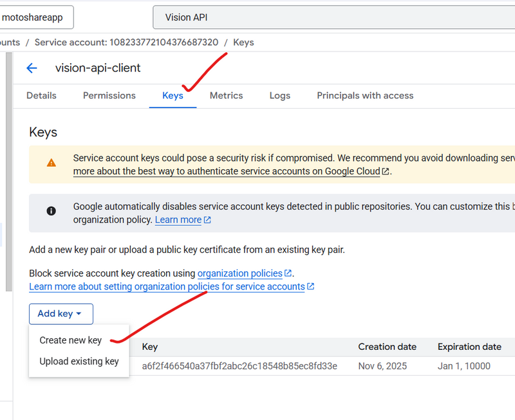The height and width of the screenshot is (420, 515).
Task: Click the back arrow beside vision-api-client
Action: [x=32, y=68]
